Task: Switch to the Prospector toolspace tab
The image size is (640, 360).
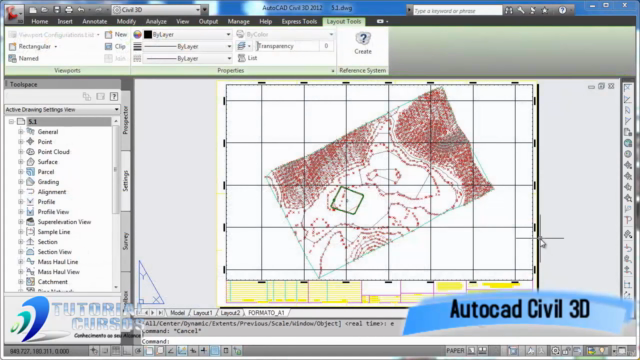Action: [x=125, y=120]
